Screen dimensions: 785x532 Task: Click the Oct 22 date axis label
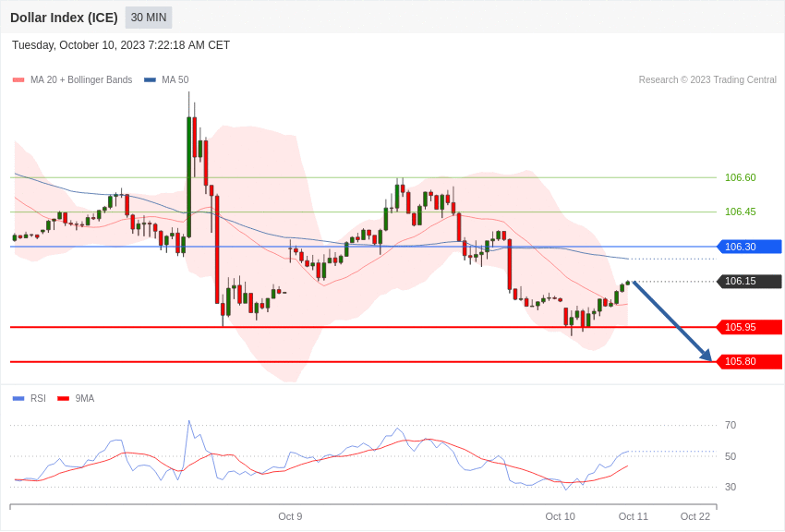coord(695,516)
